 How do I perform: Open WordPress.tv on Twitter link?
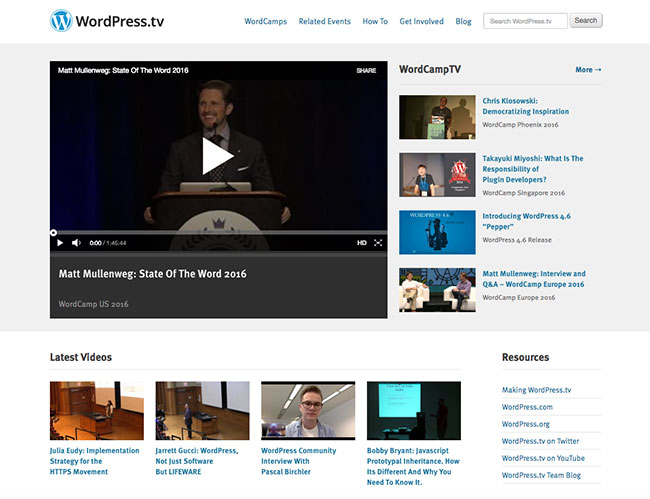click(541, 441)
